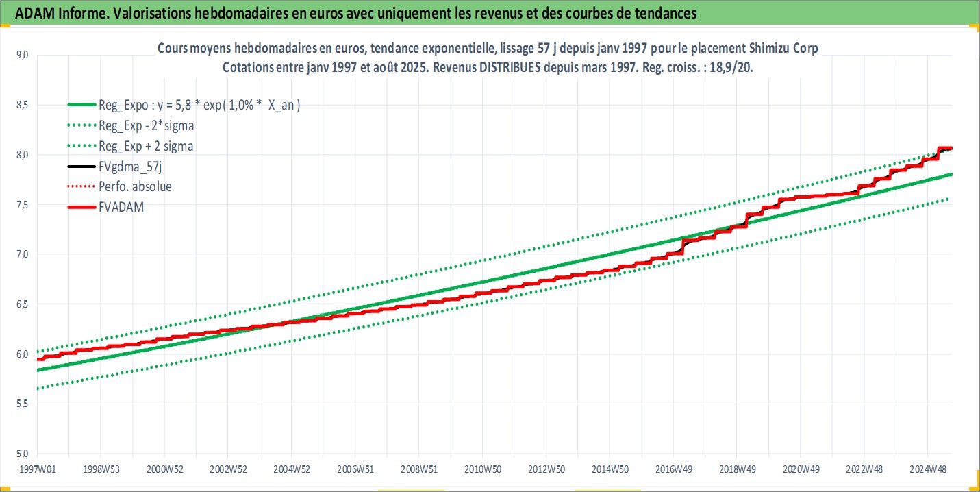The width and height of the screenshot is (980, 492).
Task: Click x-axis label 2004W52
Action: [292, 469]
